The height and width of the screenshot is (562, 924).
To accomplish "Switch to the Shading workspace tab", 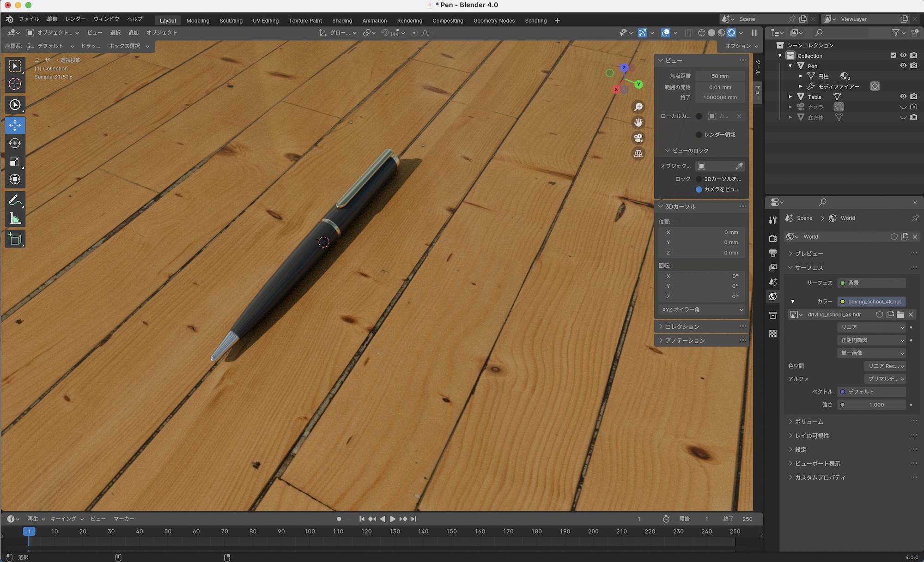I will pyautogui.click(x=342, y=20).
